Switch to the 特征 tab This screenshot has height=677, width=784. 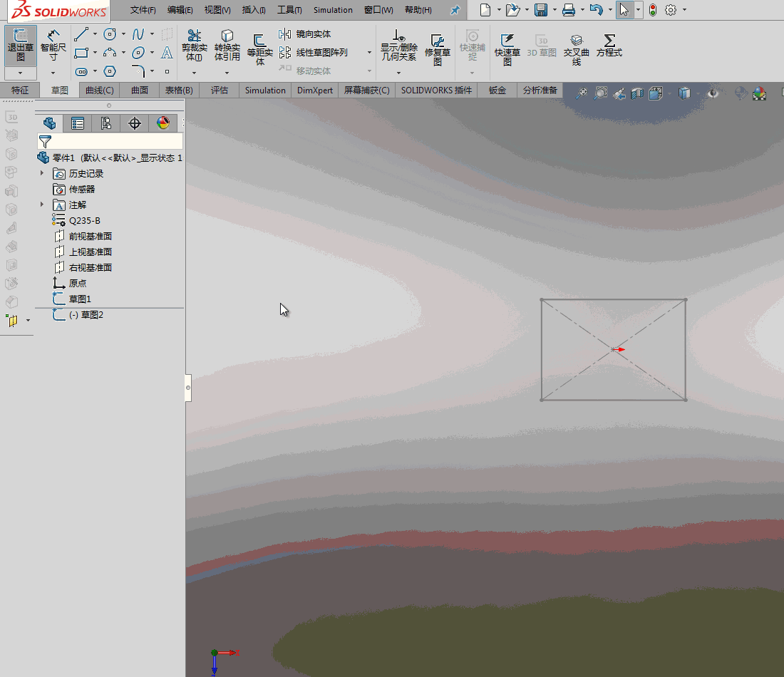pyautogui.click(x=20, y=90)
